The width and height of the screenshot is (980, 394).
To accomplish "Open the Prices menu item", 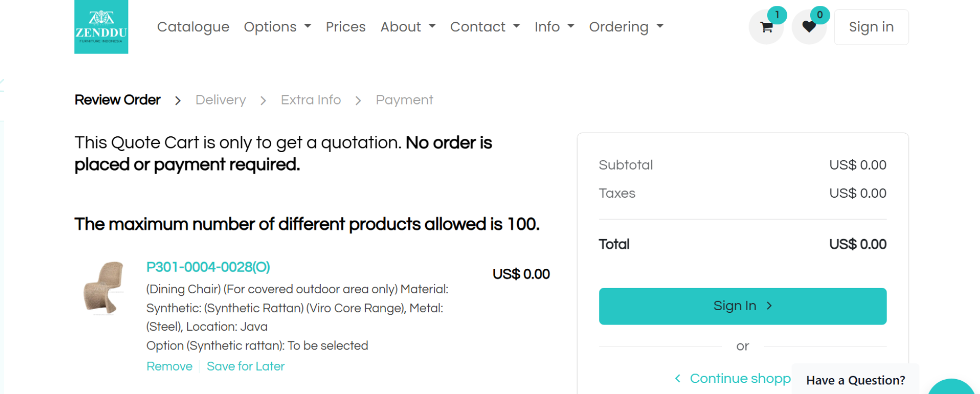I will 346,27.
